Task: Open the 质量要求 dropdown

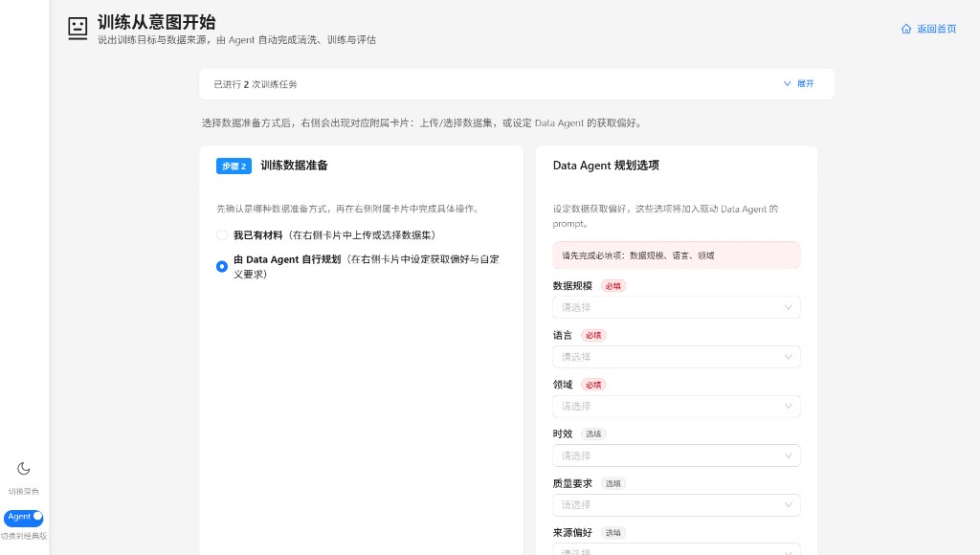Action: tap(677, 504)
